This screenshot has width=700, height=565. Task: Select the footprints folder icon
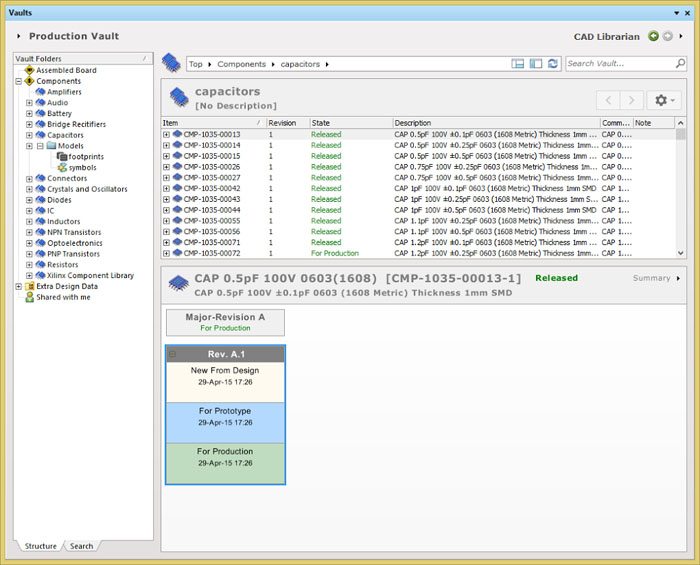(x=61, y=157)
